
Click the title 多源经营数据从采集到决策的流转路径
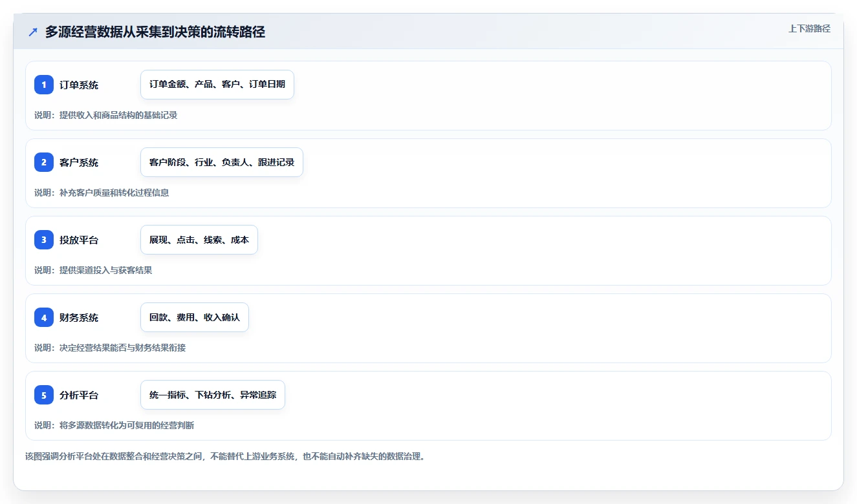pyautogui.click(x=155, y=32)
